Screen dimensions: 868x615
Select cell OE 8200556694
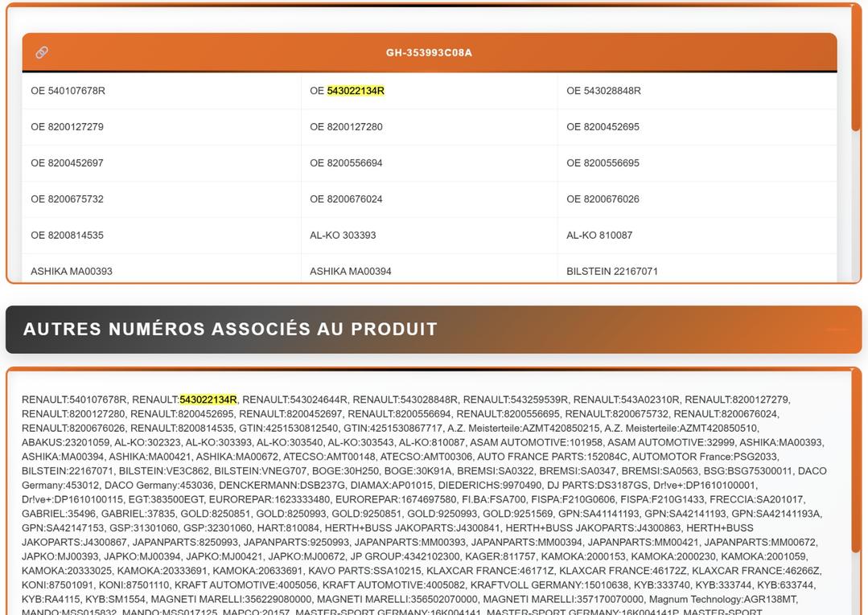click(x=429, y=163)
